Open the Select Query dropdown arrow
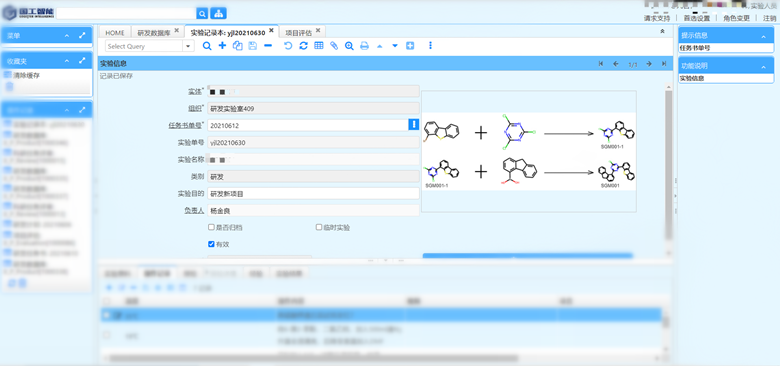The image size is (780, 366). (x=188, y=46)
